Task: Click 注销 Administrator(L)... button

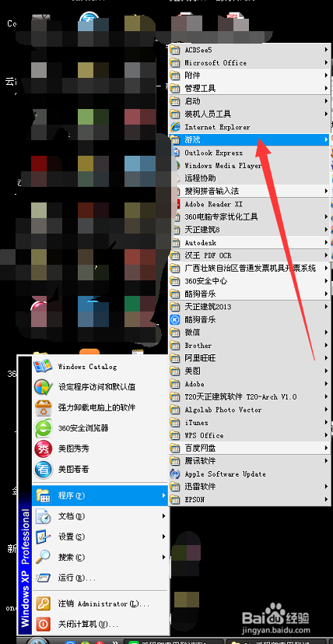Action: point(100,604)
